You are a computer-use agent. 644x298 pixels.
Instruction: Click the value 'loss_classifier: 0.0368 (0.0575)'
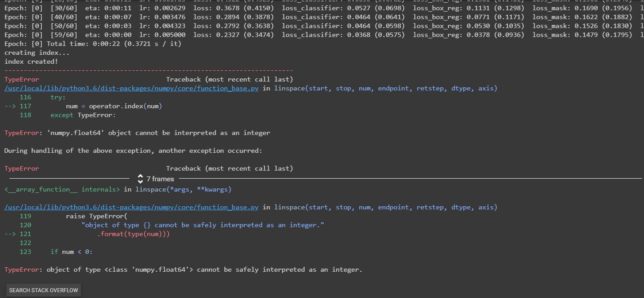(x=344, y=35)
